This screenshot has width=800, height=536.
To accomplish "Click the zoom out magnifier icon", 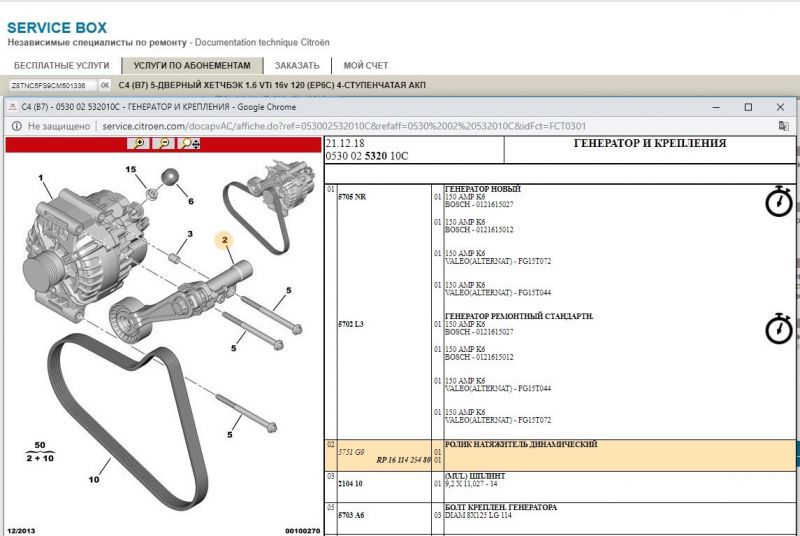I will coord(163,144).
